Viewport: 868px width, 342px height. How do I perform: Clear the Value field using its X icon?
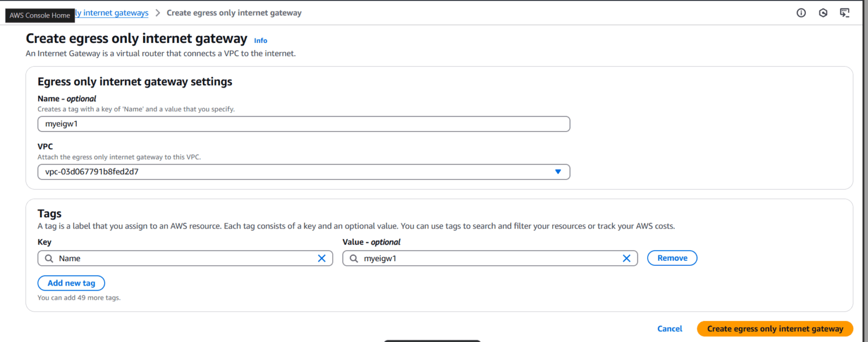[627, 258]
